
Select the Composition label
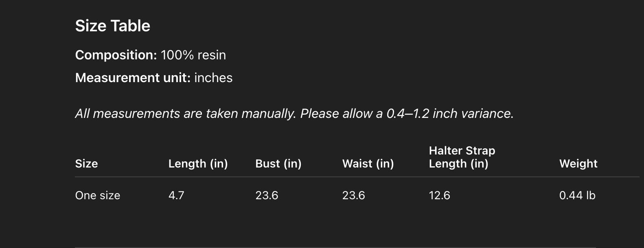point(116,55)
